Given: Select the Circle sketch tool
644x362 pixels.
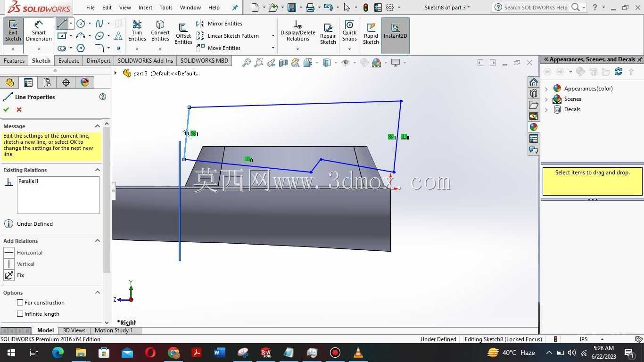Looking at the screenshot, I should 81,24.
